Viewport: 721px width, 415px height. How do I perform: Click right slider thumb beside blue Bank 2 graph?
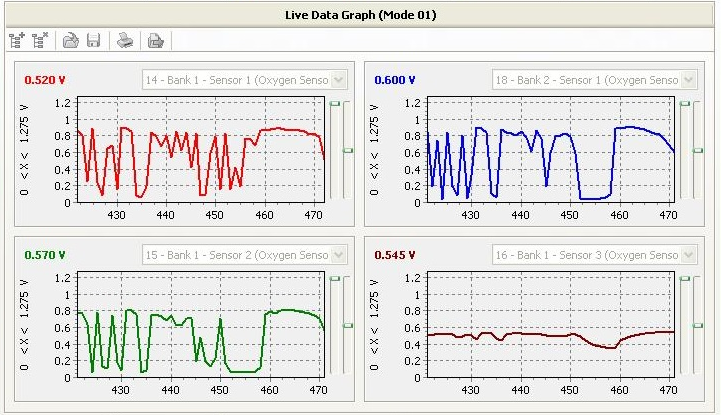click(698, 150)
